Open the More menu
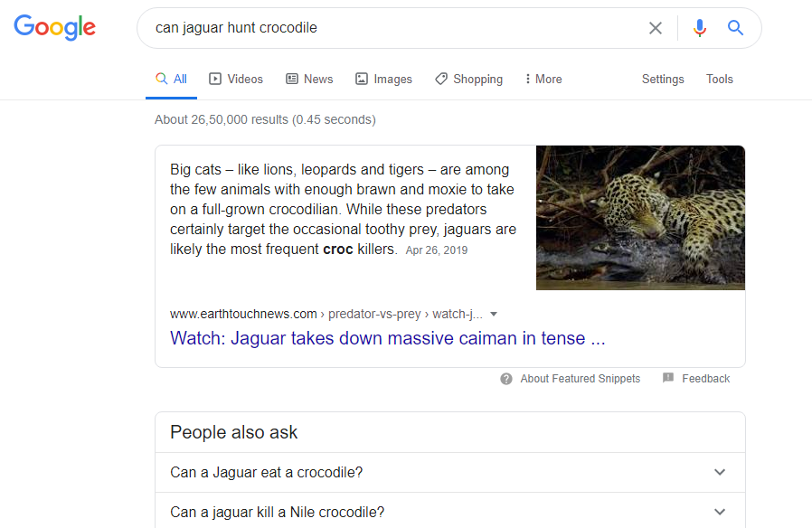Screen dimensions: 812x528 coord(543,80)
